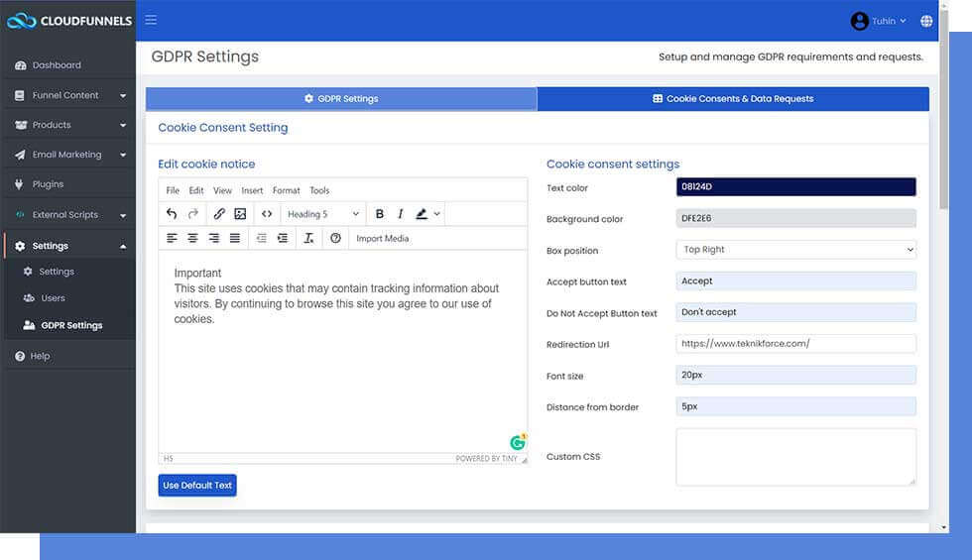Open source code view icon
The height and width of the screenshot is (560, 972).
tap(267, 214)
